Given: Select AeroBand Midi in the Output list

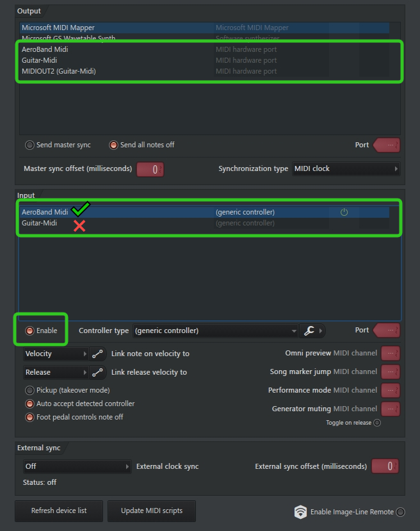Looking at the screenshot, I should tap(204, 49).
